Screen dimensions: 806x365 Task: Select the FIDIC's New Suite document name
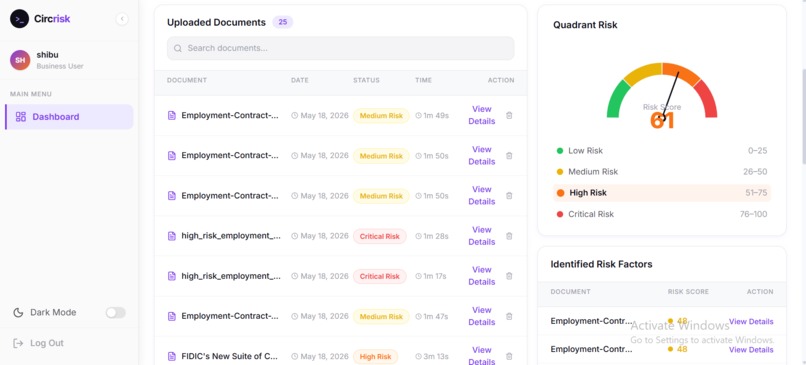pyautogui.click(x=230, y=356)
